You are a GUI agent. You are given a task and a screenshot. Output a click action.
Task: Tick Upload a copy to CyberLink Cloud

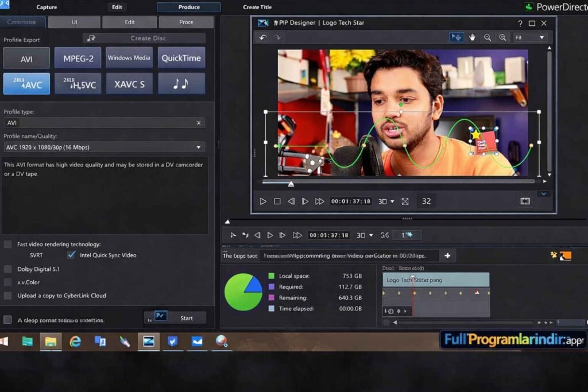(8, 296)
